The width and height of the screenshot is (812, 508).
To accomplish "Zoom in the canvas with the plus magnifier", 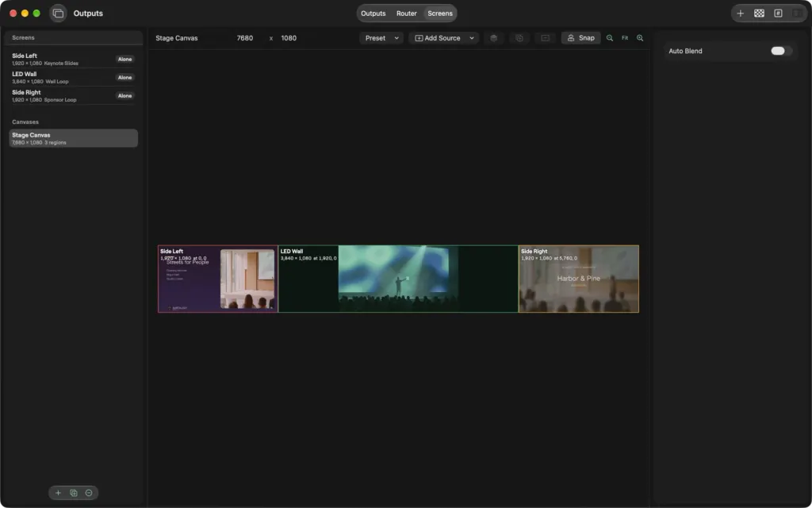I will click(x=640, y=38).
